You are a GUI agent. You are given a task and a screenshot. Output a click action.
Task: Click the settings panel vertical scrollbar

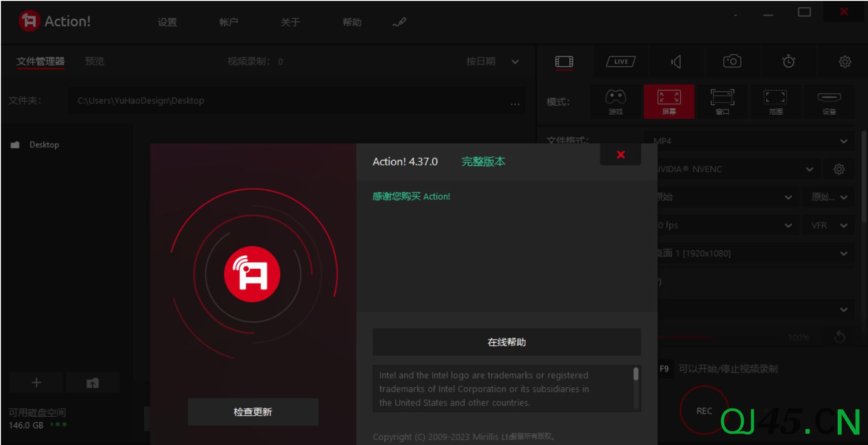[x=865, y=177]
